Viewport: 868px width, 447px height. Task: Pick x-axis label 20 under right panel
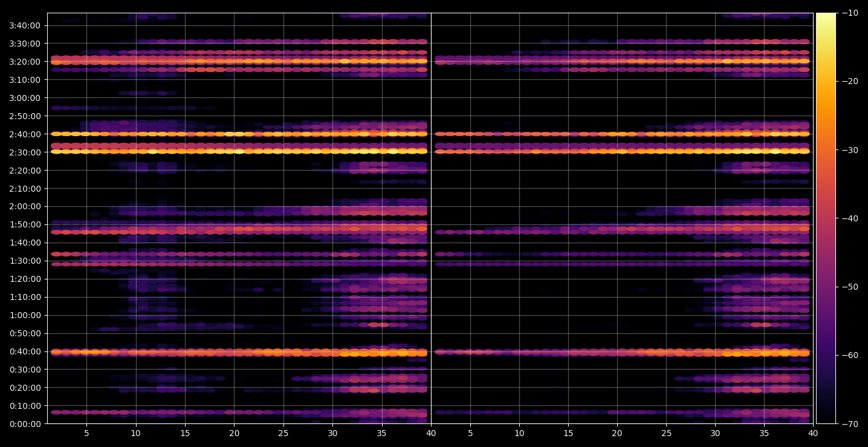pos(617,434)
